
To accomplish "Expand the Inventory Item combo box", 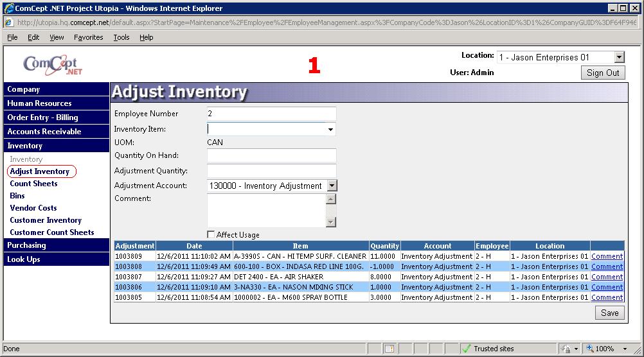I will click(331, 130).
